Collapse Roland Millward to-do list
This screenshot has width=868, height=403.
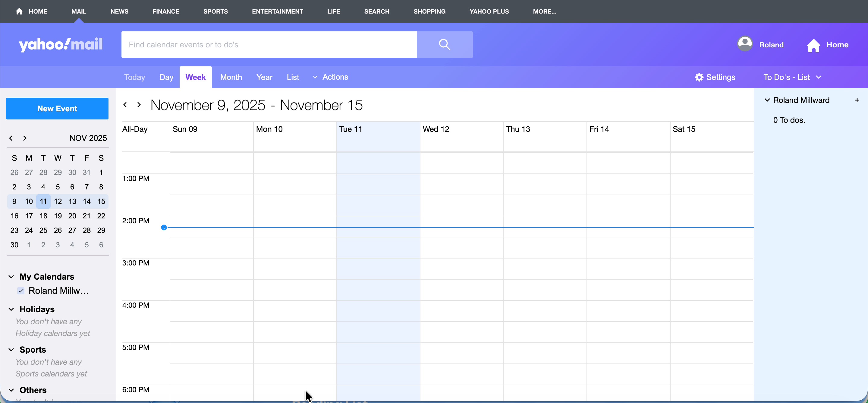pos(767,100)
